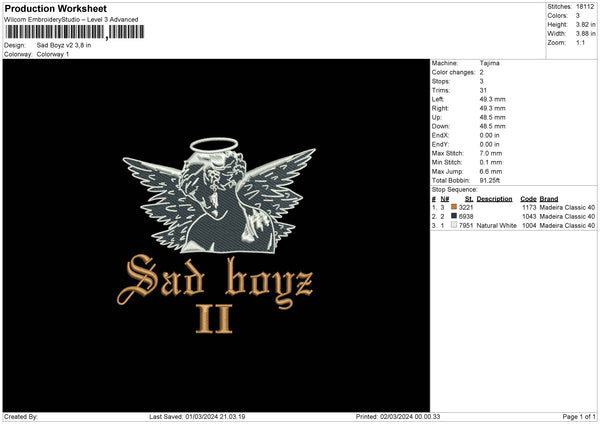Click the design name 'Sad Boyz v2 3,8 in'
The image size is (600, 424).
coord(64,45)
